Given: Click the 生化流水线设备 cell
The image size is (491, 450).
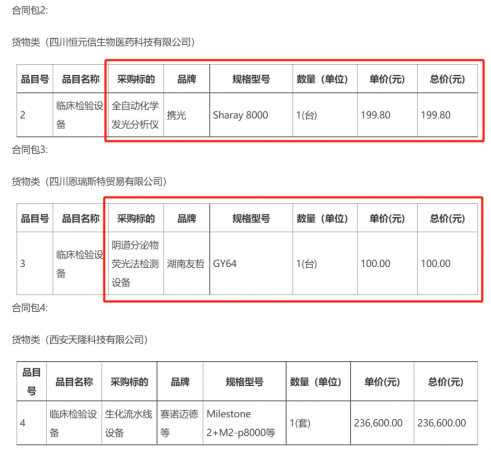Looking at the screenshot, I should click(x=129, y=423).
